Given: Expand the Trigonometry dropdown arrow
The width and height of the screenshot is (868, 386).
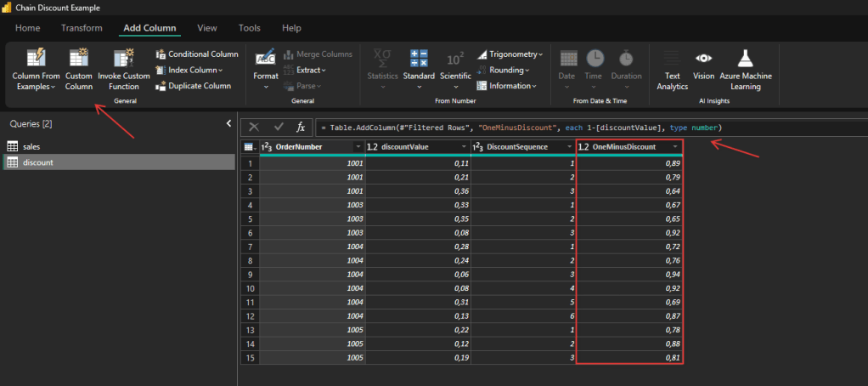Looking at the screenshot, I should pyautogui.click(x=540, y=54).
